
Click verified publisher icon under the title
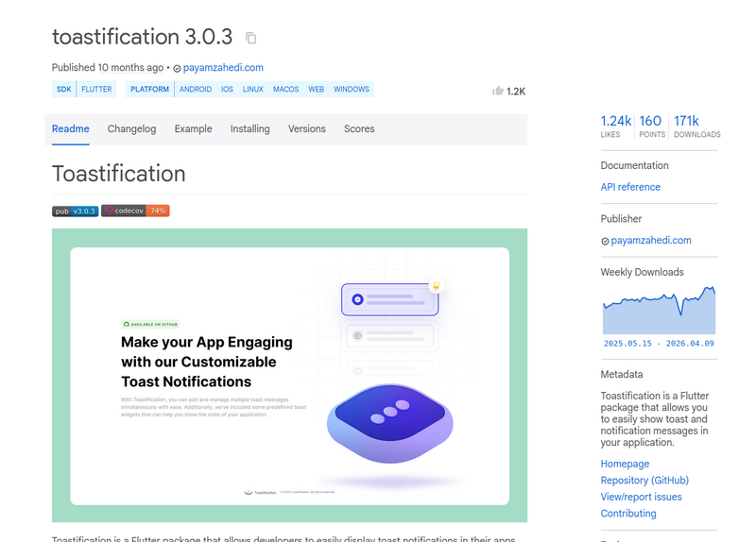(177, 68)
